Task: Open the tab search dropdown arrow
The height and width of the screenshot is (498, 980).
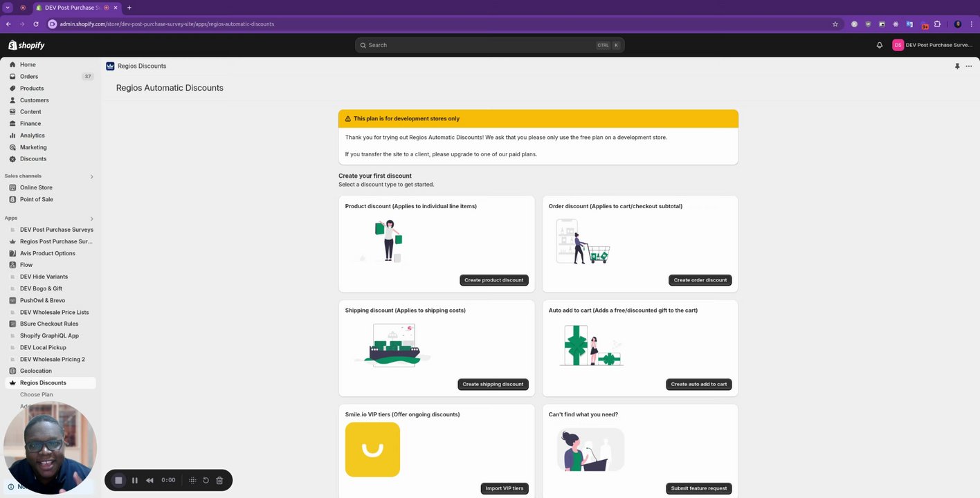Action: tap(8, 8)
